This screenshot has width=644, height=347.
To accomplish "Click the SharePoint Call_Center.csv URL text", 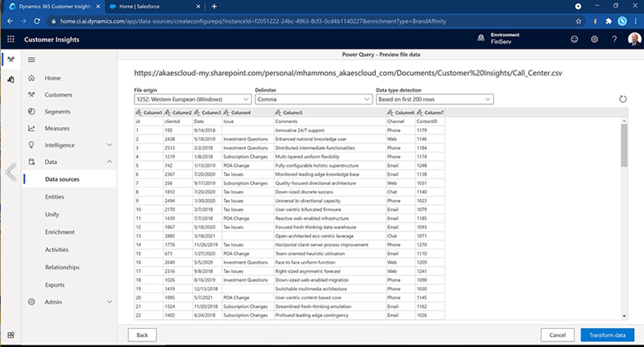I will (x=348, y=74).
